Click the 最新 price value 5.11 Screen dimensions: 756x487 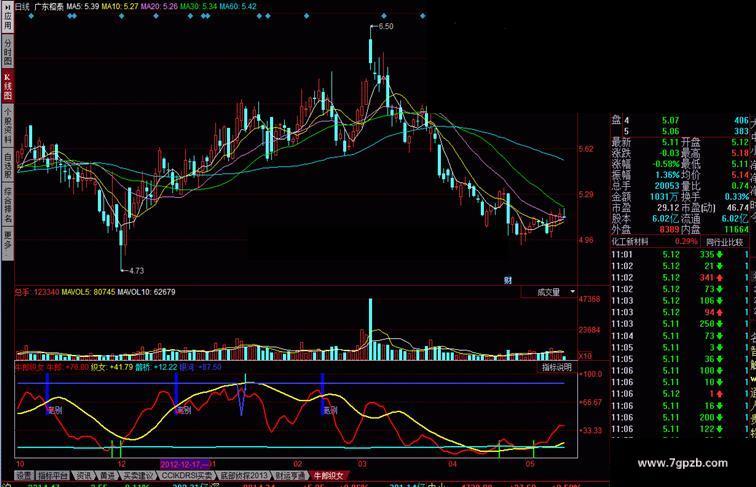(670, 143)
